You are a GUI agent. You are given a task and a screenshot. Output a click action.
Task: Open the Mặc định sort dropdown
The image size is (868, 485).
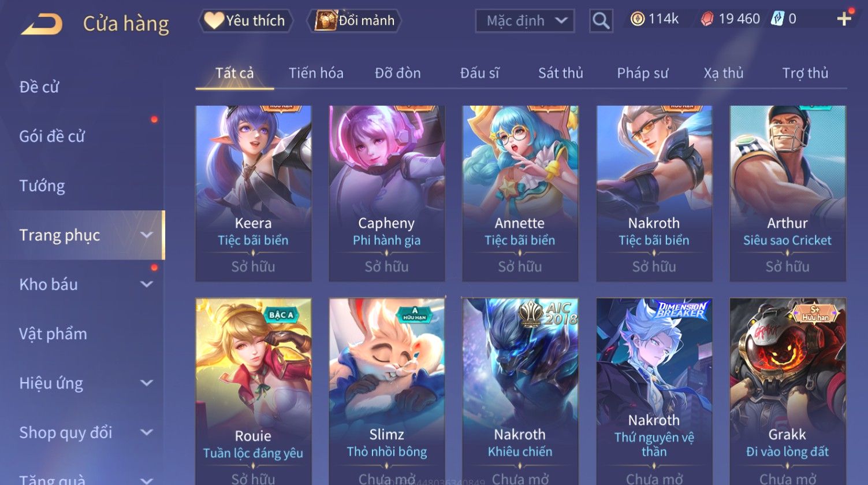(x=525, y=21)
